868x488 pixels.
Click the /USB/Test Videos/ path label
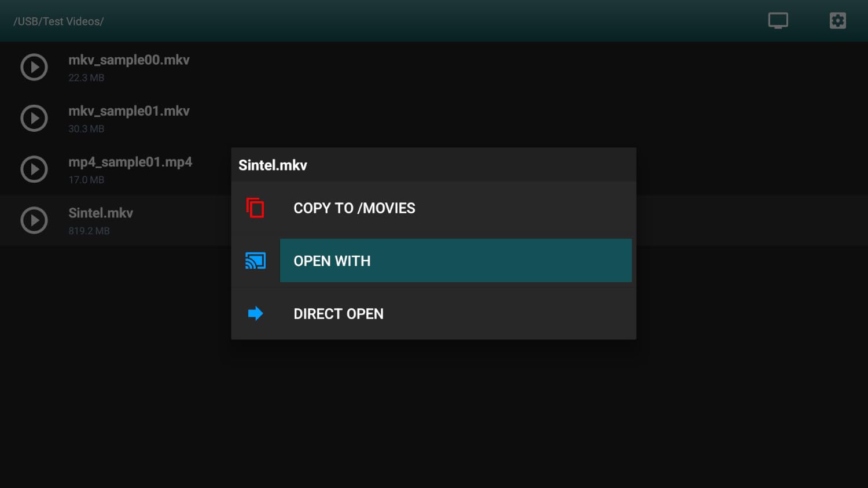pos(58,21)
